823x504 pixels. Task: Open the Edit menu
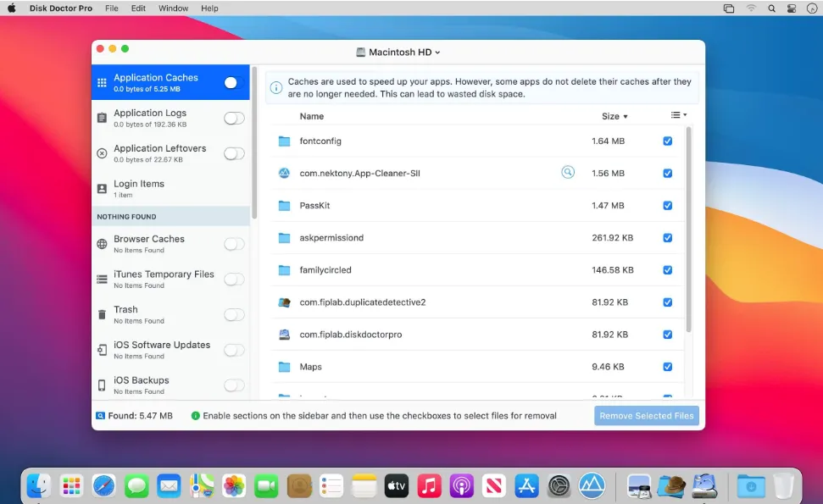[x=138, y=8]
